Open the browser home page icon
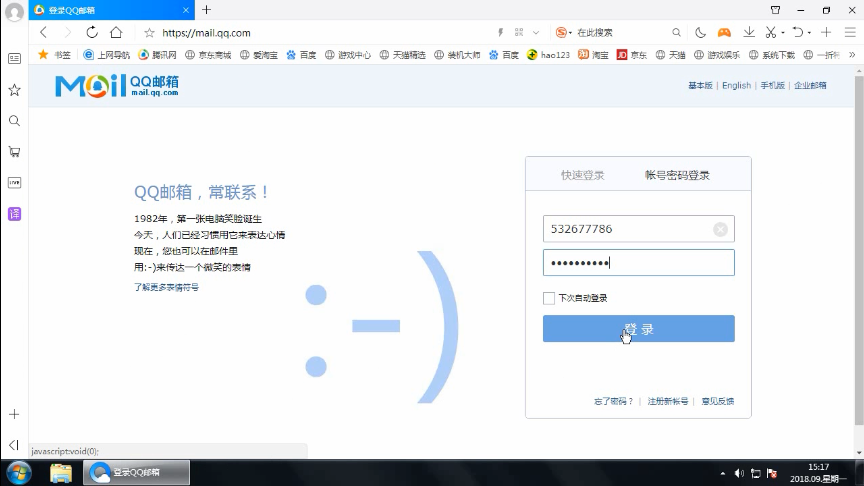Screen dimensions: 864x486 tap(116, 33)
